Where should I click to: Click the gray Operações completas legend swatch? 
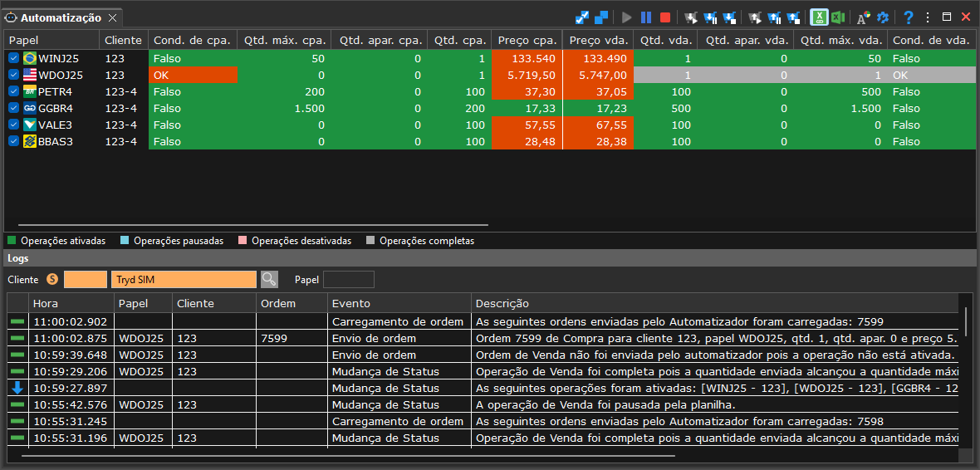point(370,241)
